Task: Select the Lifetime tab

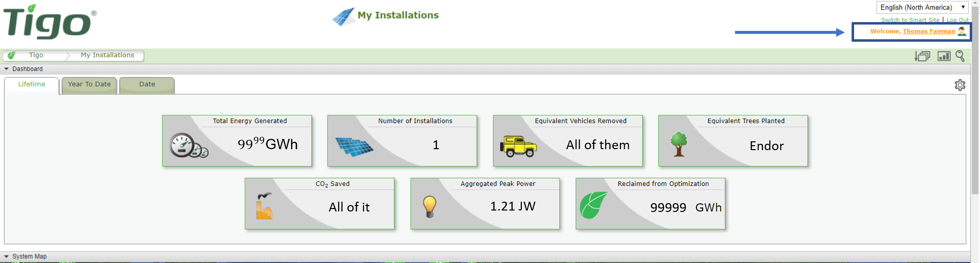Action: 32,84
